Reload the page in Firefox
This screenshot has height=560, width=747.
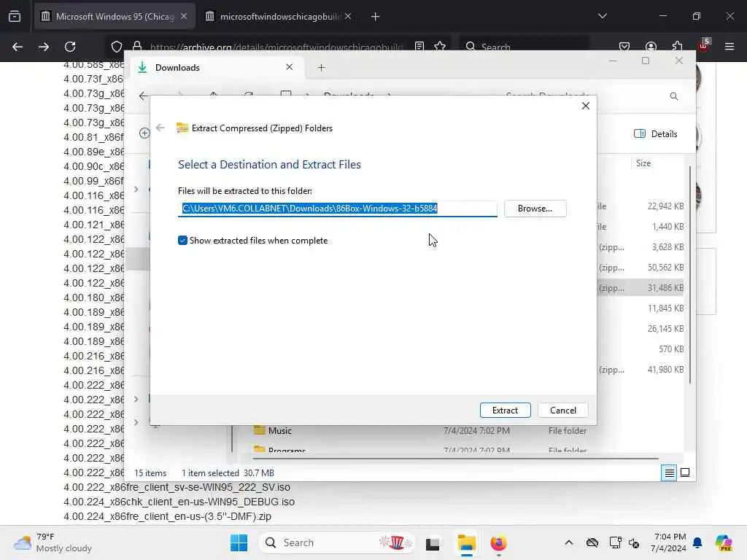[70, 47]
